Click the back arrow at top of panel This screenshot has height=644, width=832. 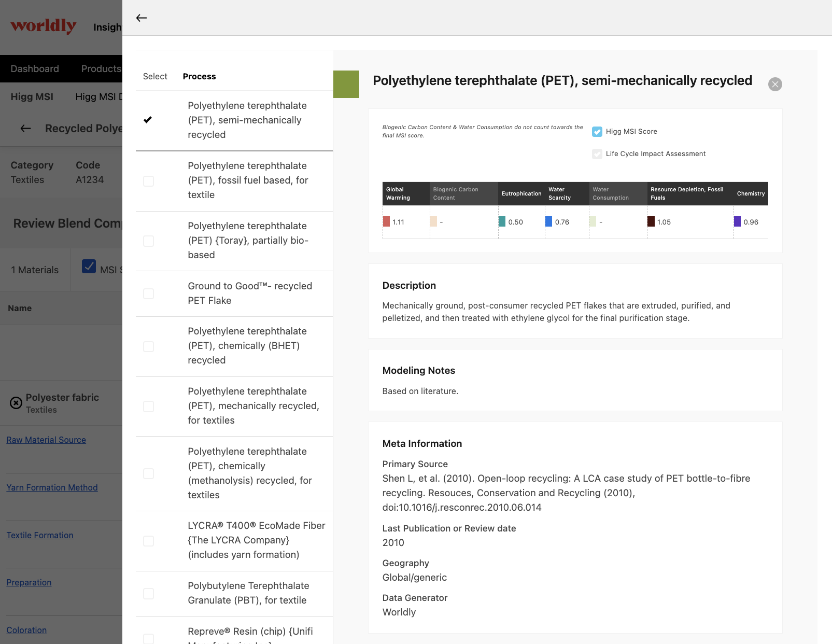coord(142,18)
